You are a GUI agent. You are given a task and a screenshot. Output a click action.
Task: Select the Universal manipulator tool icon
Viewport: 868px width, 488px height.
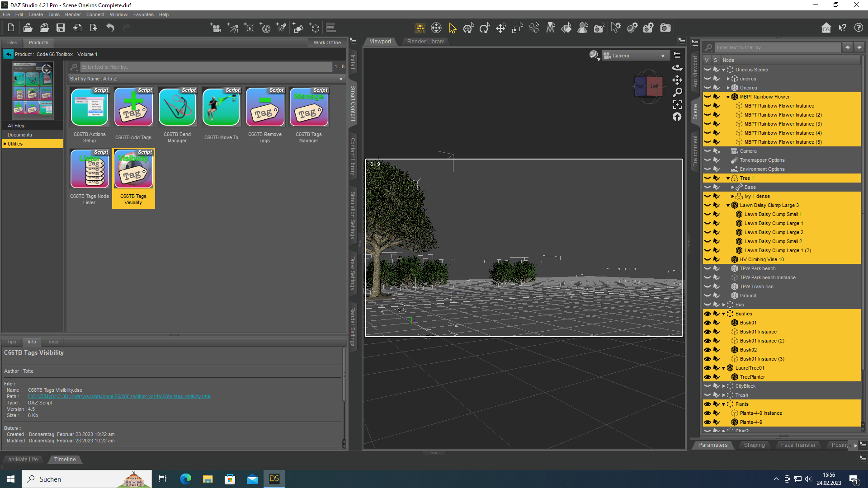(468, 28)
